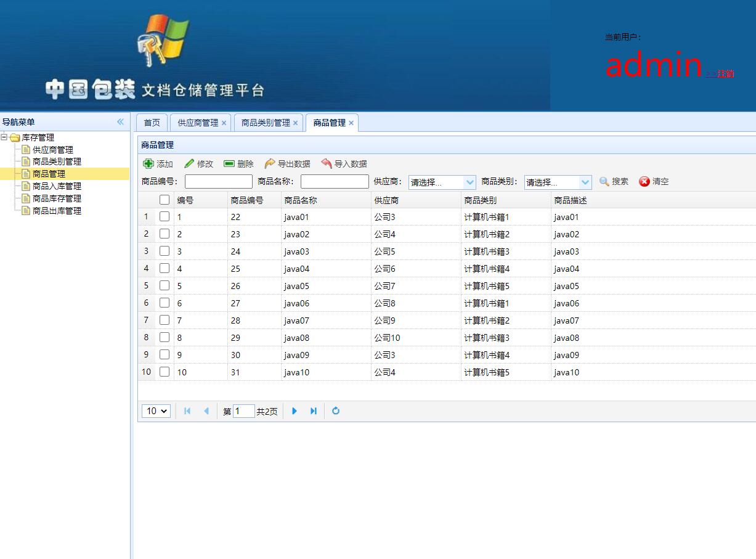The image size is (756, 559).
Task: Check the checkbox next to java10
Action: coord(163,372)
